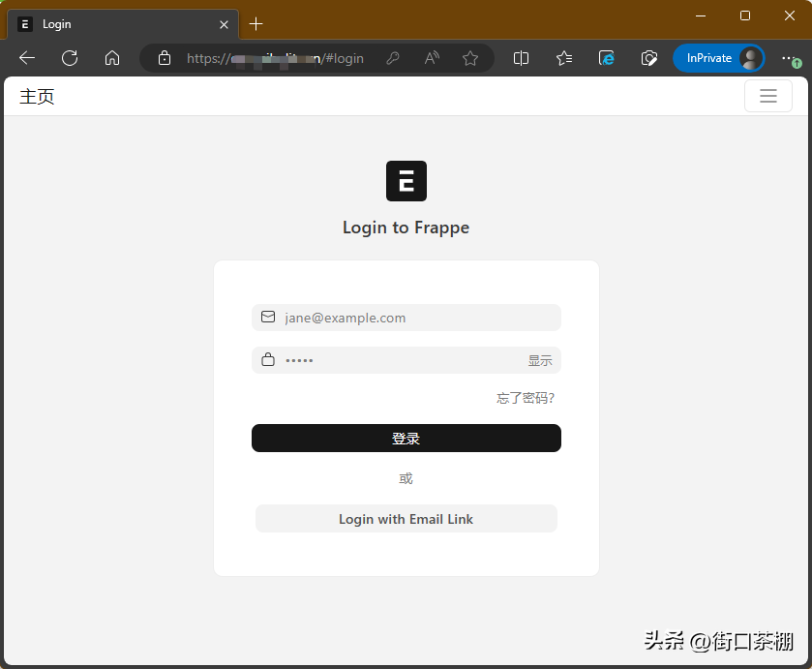Open the 忘了密码? link
812x669 pixels.
point(525,398)
